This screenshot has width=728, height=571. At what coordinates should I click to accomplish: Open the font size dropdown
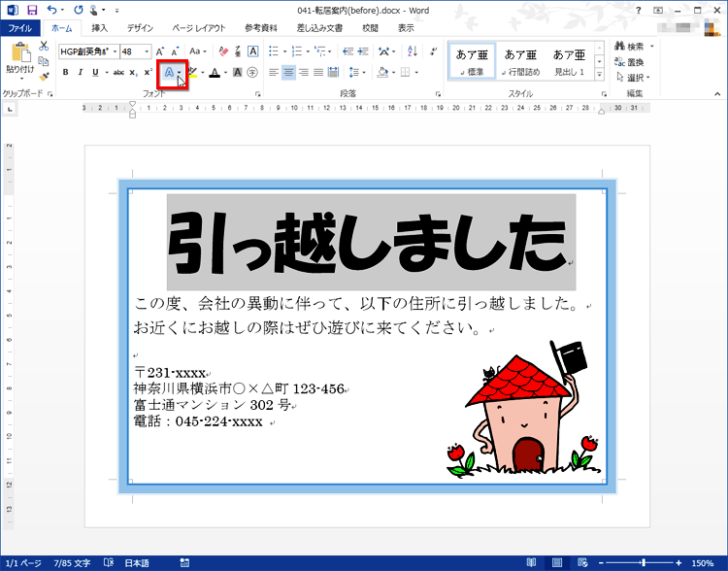click(x=147, y=51)
